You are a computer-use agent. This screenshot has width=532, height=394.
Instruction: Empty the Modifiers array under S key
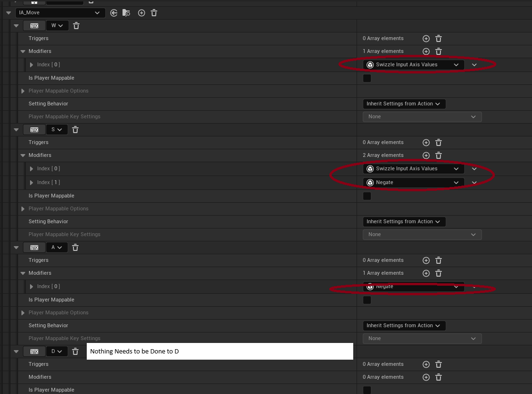439,156
